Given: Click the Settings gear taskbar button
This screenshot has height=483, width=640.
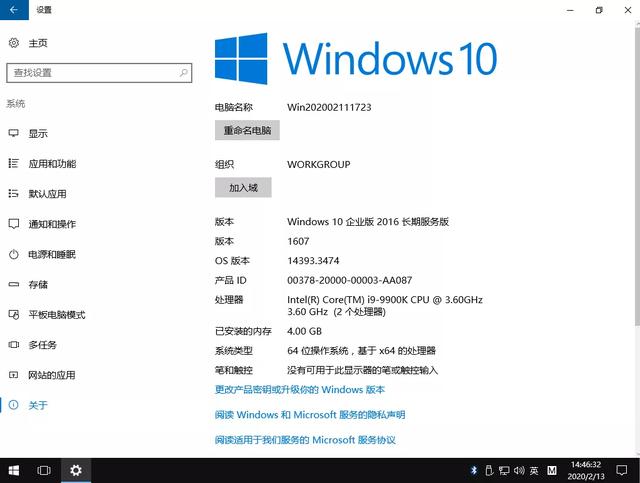Looking at the screenshot, I should [x=76, y=470].
